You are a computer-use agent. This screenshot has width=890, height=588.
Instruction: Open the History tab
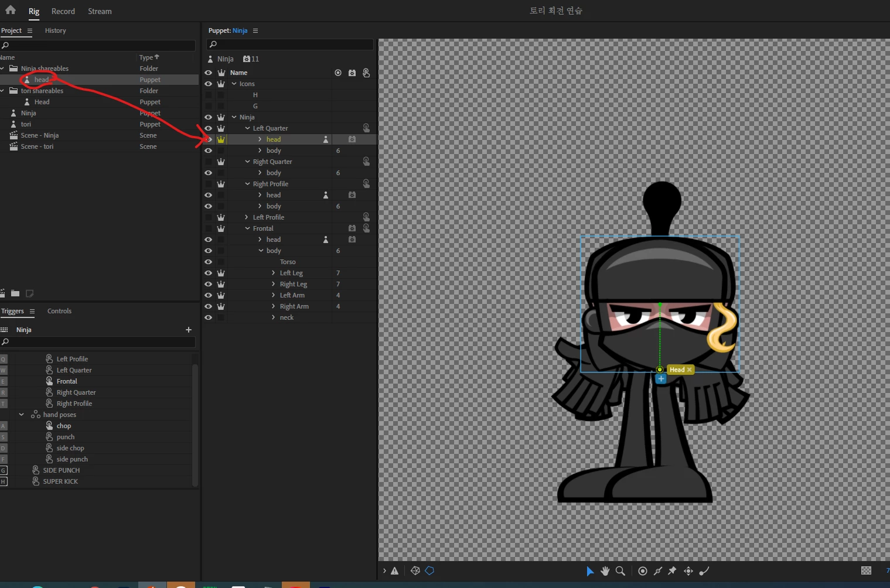click(x=56, y=30)
